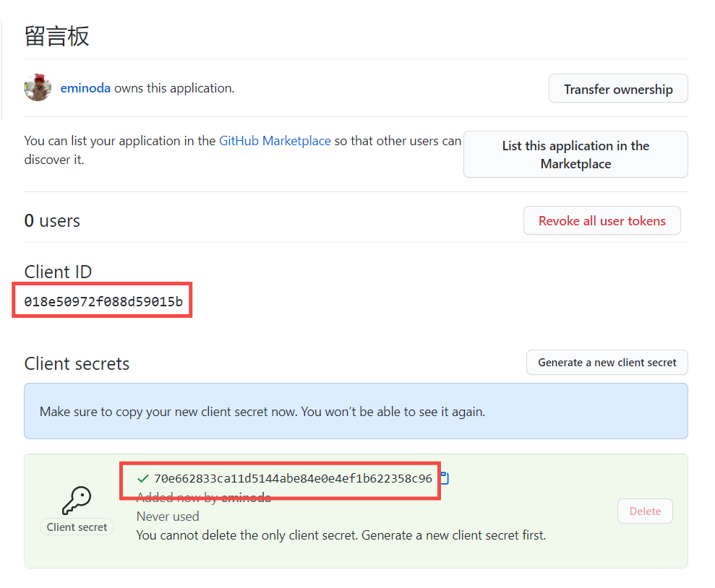Click the 留言板 application title
The width and height of the screenshot is (715, 588).
57,36
